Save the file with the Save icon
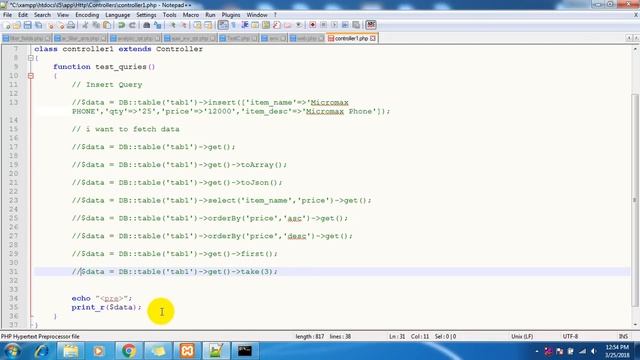This screenshot has height=360, width=640. pyautogui.click(x=27, y=25)
